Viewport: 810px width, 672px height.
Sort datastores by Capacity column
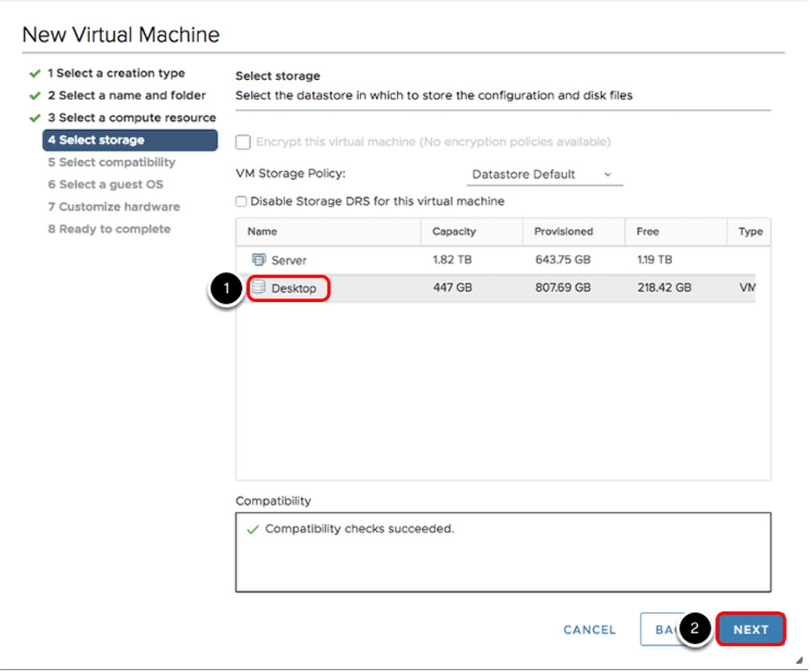[x=454, y=231]
